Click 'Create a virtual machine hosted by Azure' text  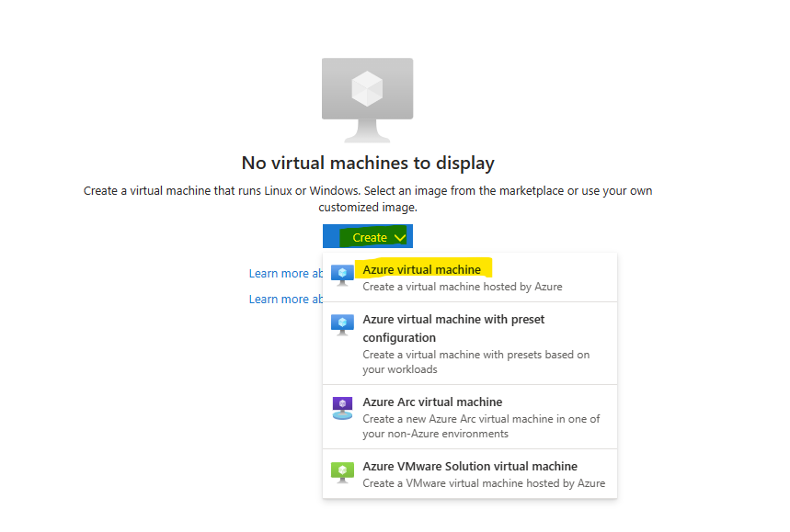pos(463,287)
